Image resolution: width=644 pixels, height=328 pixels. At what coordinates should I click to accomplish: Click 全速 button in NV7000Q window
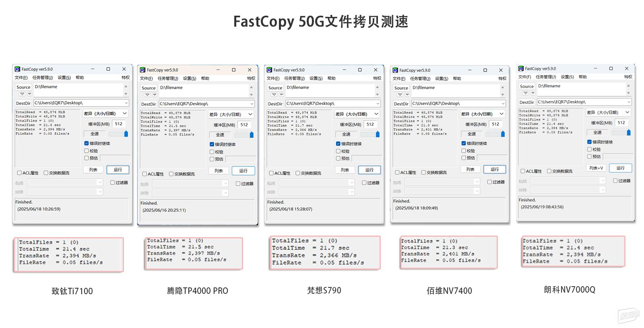598,132
